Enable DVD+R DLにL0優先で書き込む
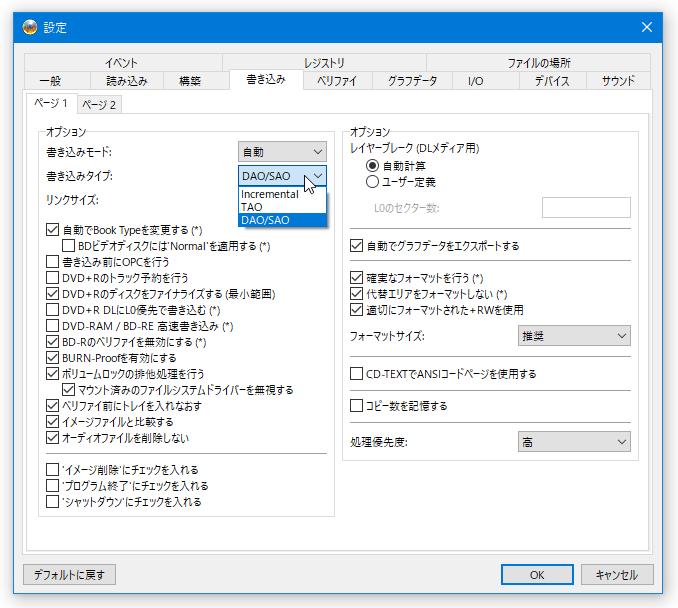Screen dimensions: 678x608 click(x=52, y=310)
